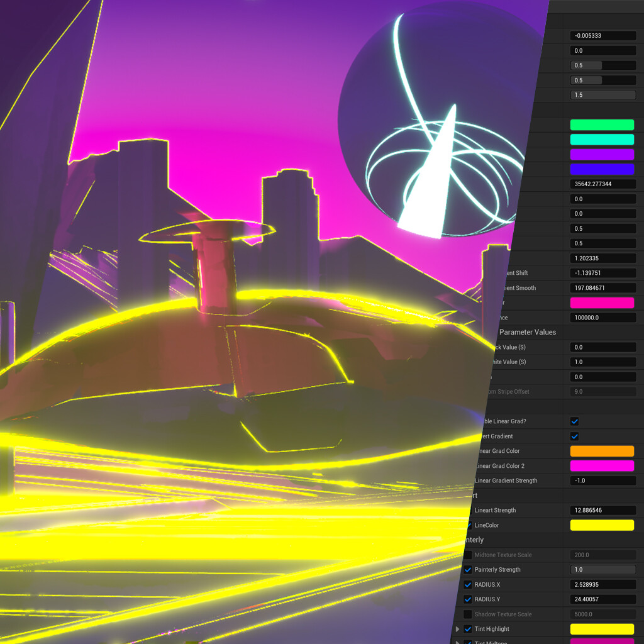Disable the Invert Gradient checkbox
The width and height of the screenshot is (644, 644).
click(574, 436)
